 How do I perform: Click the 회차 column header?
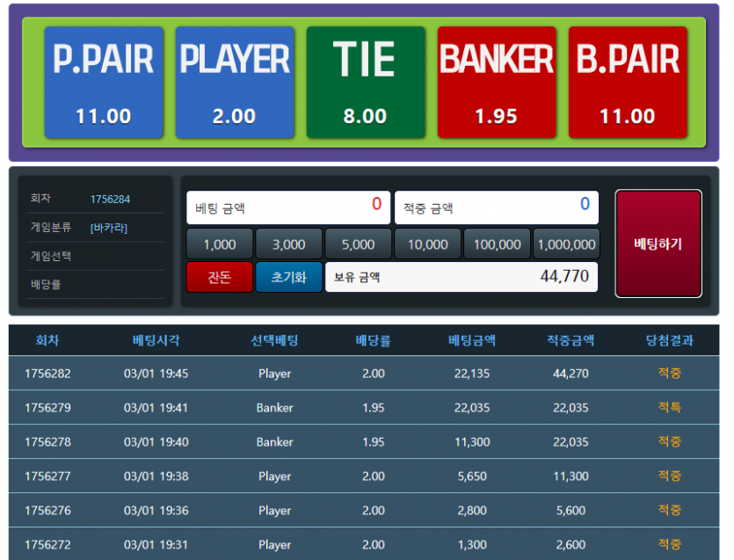[x=47, y=340]
